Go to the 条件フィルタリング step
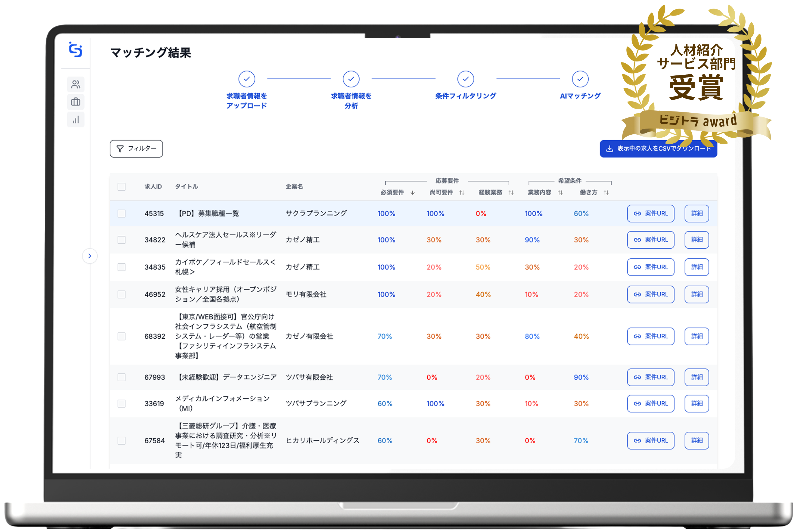Image resolution: width=796 pixels, height=532 pixels. (465, 86)
